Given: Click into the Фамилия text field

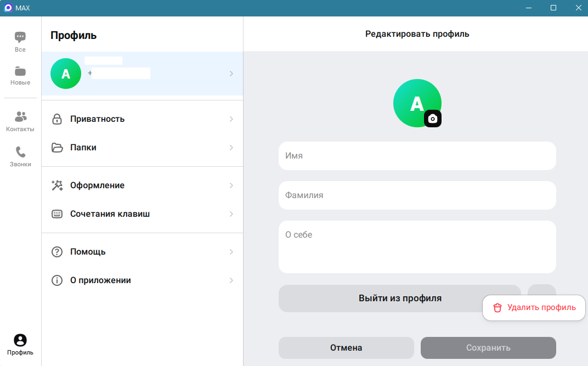Looking at the screenshot, I should (x=417, y=195).
